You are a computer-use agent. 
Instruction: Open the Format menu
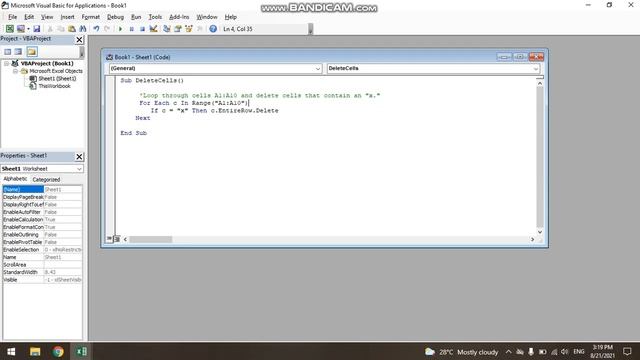pos(91,17)
